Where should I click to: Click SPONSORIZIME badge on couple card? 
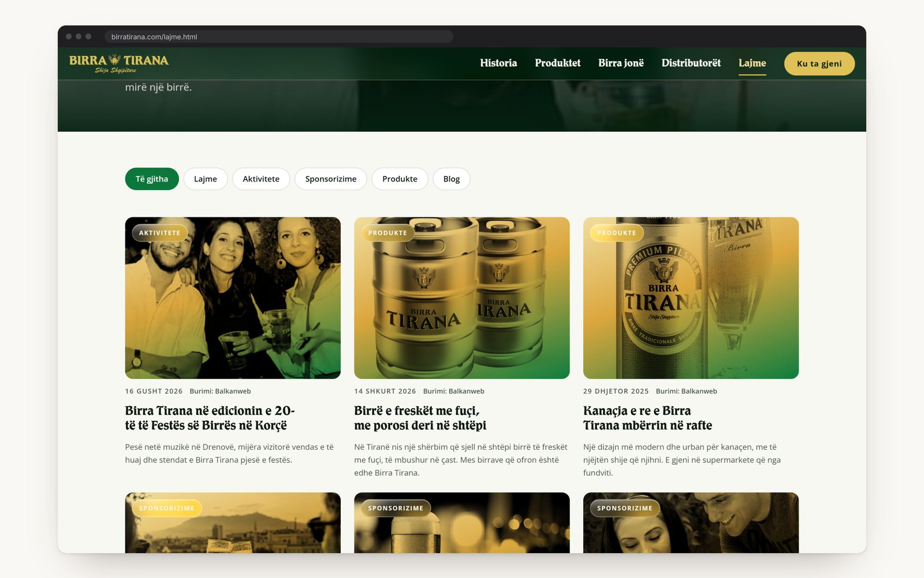point(624,508)
